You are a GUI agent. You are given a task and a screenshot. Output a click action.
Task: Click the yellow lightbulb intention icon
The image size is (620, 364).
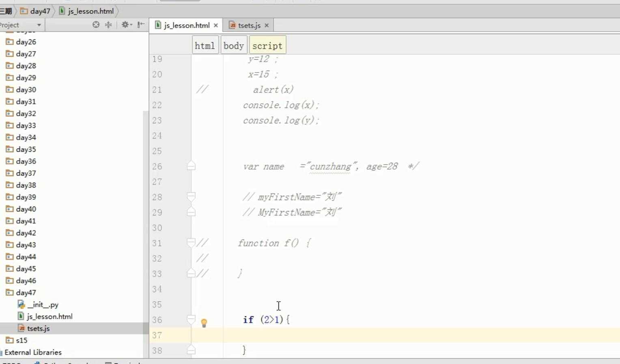[204, 323]
